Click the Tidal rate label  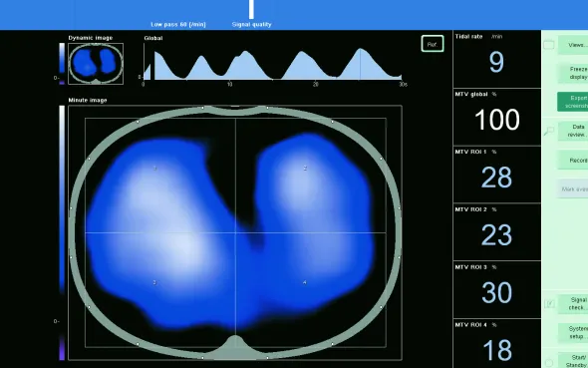click(x=468, y=36)
